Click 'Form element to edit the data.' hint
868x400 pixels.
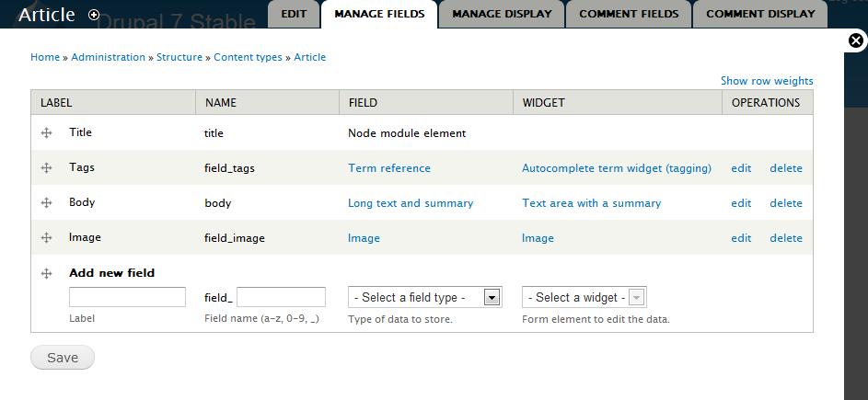[596, 319]
